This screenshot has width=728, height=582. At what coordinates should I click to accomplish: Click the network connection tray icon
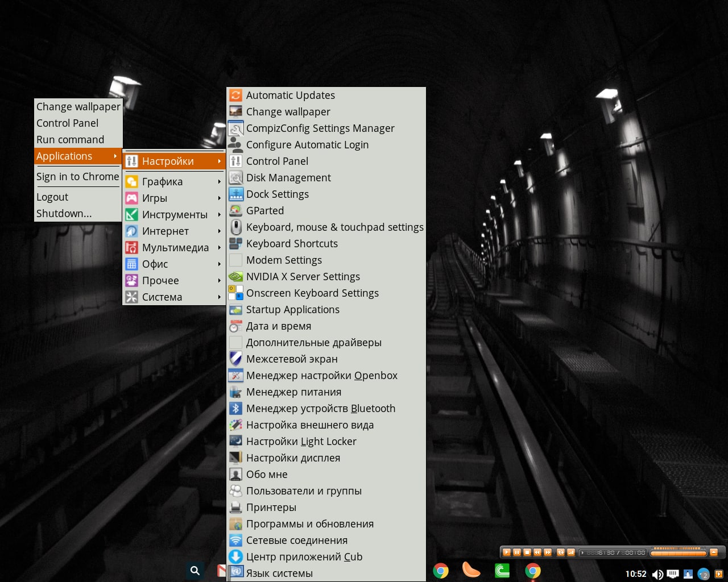pyautogui.click(x=673, y=573)
